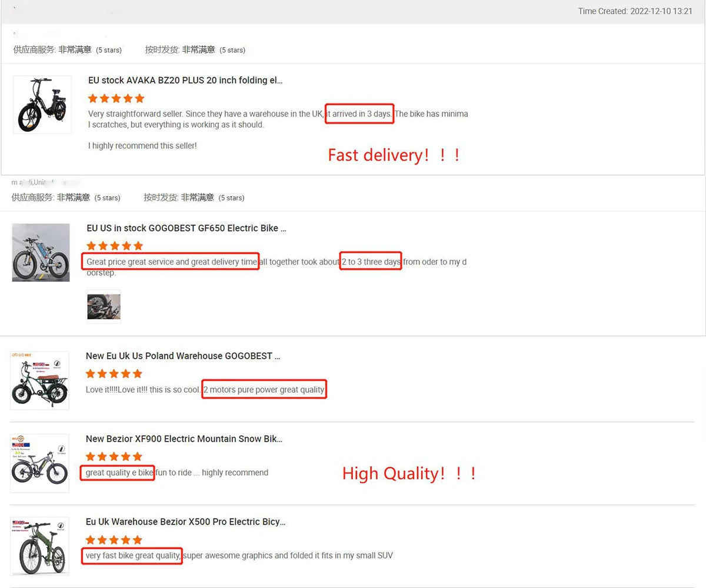The image size is (706, 588).
Task: Open the GOGOBEST GF650 Electric Bike title link
Action: click(x=186, y=228)
